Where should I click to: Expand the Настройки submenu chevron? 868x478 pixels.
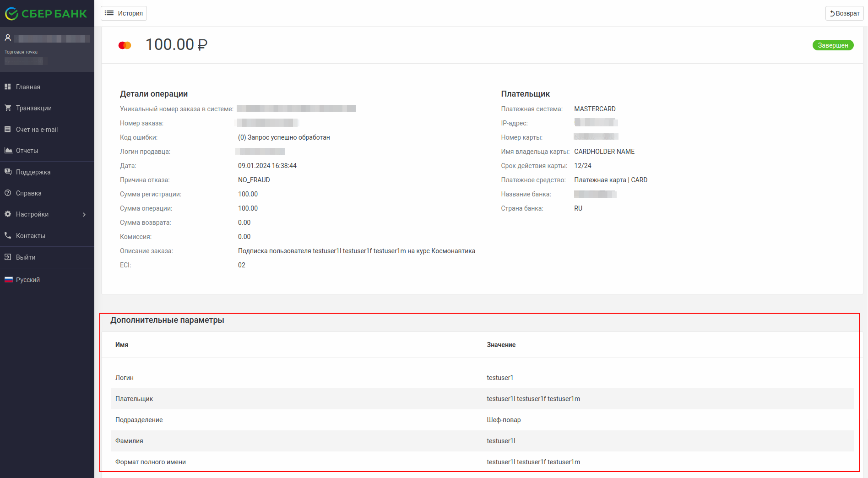tap(84, 214)
